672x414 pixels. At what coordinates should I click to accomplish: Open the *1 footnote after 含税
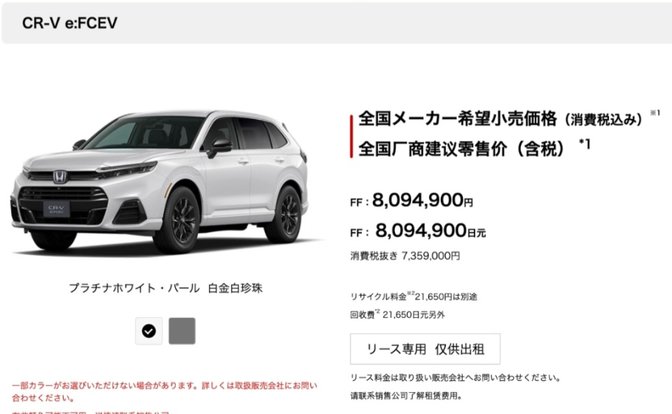click(585, 144)
